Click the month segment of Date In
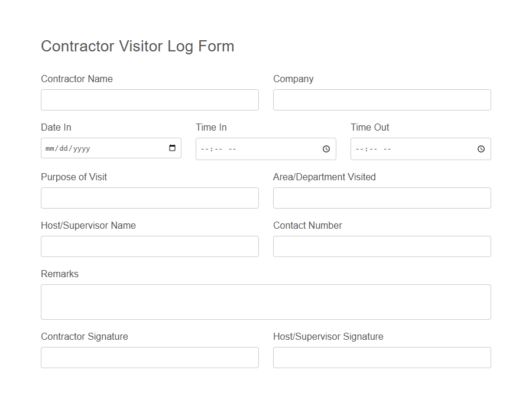This screenshot has height=406, width=532. point(51,148)
